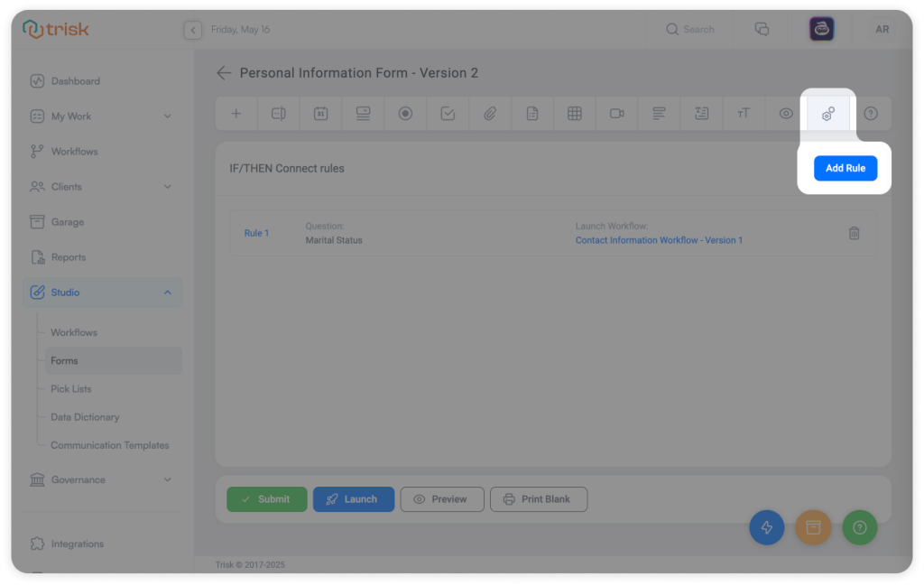Open Governance in the sidebar

coord(102,479)
